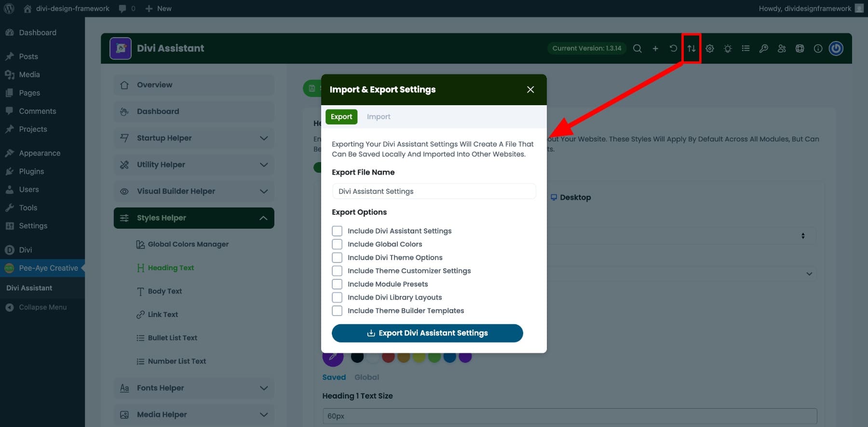Open Pee-Aye Creative menu item
Viewport: 868px width, 427px height.
[x=42, y=268]
